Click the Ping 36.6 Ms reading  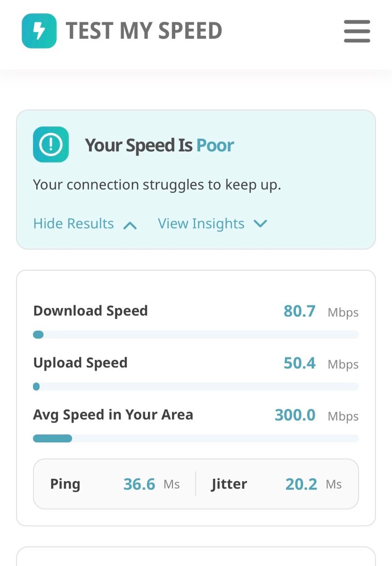[x=139, y=484]
